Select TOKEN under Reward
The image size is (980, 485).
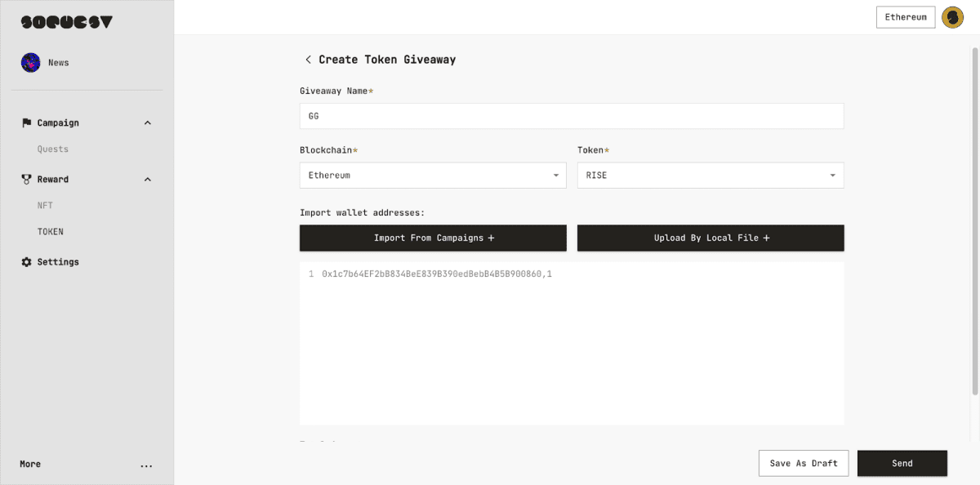point(50,232)
